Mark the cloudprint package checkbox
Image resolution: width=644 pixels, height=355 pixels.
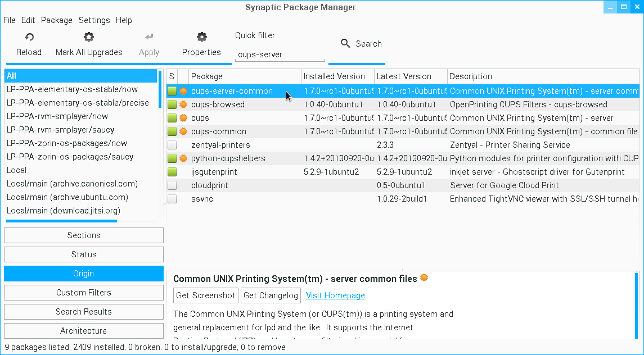coord(172,185)
